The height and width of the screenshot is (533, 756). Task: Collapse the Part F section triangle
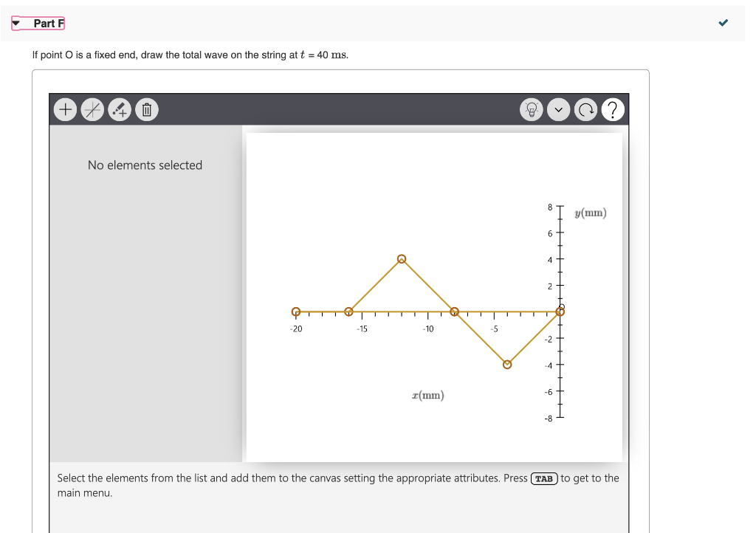pyautogui.click(x=16, y=23)
